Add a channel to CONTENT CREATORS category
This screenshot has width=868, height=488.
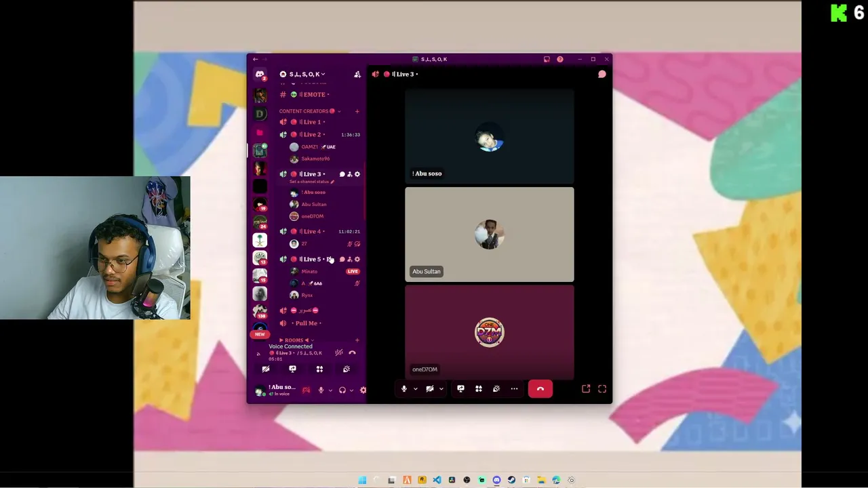click(357, 111)
